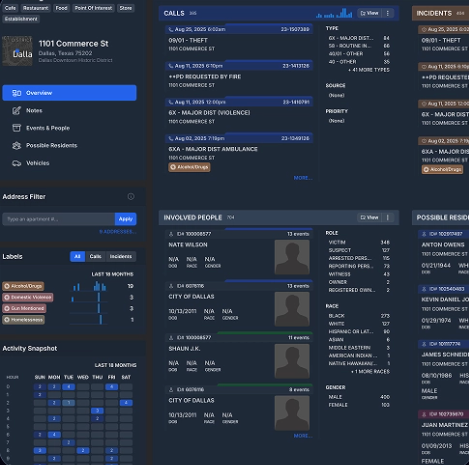The width and height of the screenshot is (469, 465).
Task: Open the Vehicles section
Action: click(x=69, y=163)
